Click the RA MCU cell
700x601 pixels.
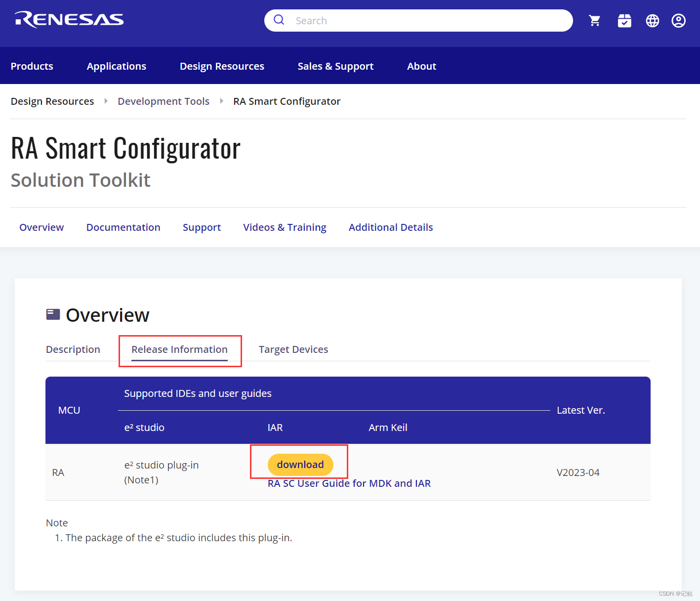pos(58,472)
